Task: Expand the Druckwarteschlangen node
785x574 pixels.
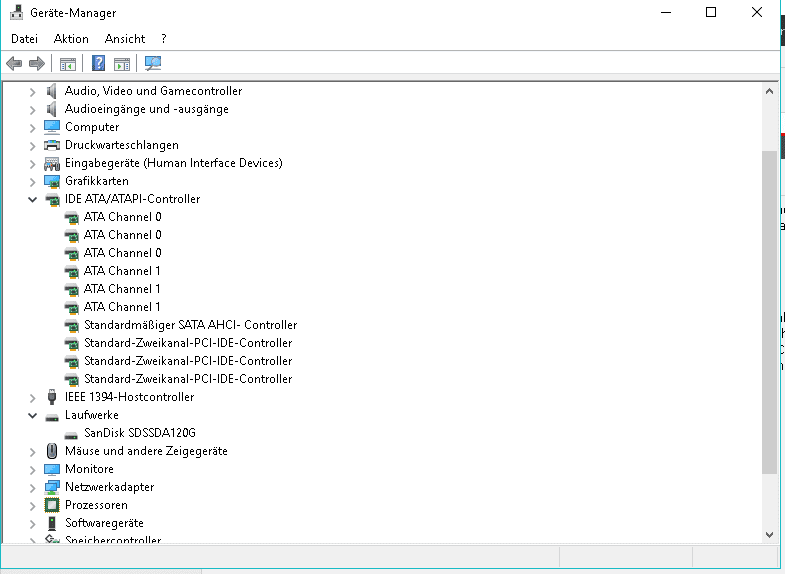Action: point(33,146)
